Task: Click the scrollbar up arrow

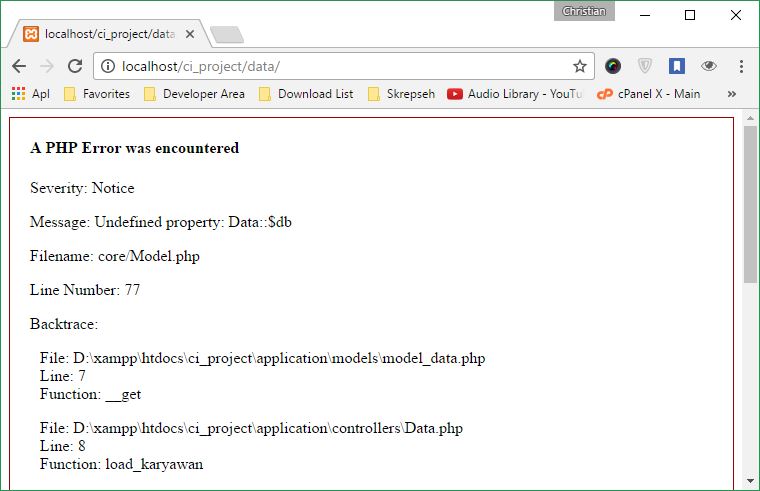Action: pos(750,118)
